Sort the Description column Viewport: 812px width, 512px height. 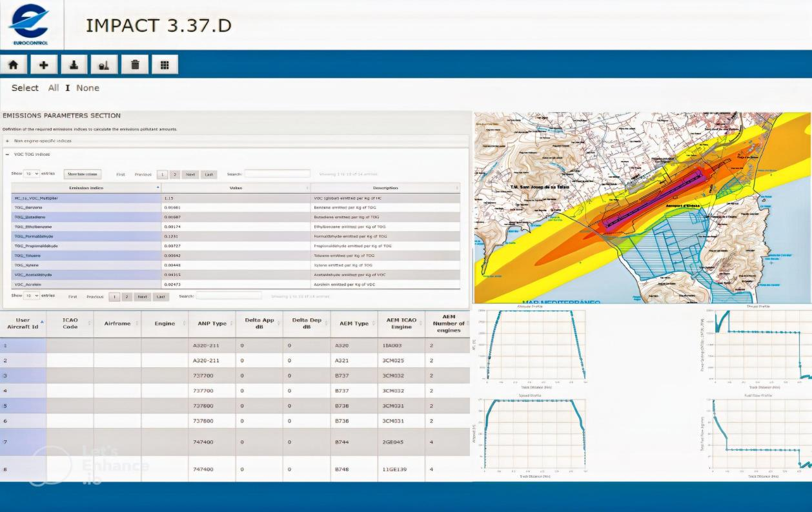[385, 188]
